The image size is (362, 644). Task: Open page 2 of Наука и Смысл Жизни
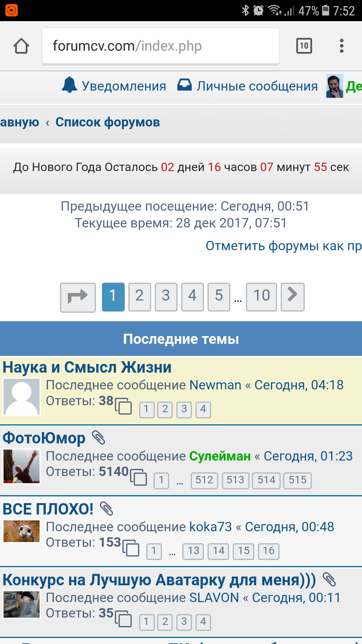point(165,410)
